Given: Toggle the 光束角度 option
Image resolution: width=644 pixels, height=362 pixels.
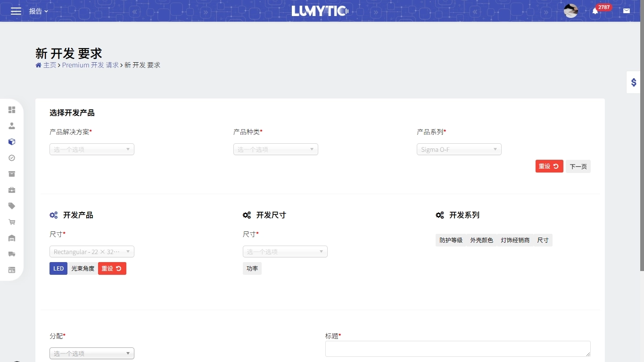Looking at the screenshot, I should pyautogui.click(x=83, y=269).
